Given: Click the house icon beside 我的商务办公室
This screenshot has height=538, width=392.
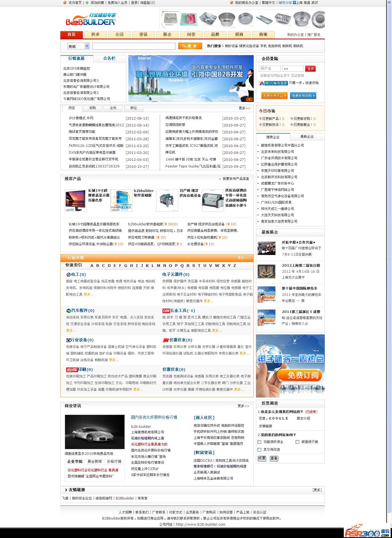Looking at the screenshot, I should [231, 2].
